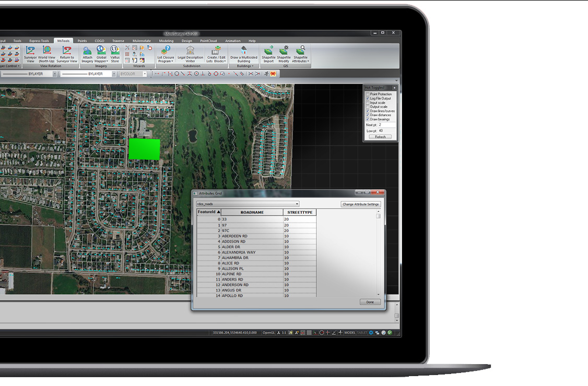Open the BYCOLOR color selector
588x386 pixels.
(x=133, y=74)
